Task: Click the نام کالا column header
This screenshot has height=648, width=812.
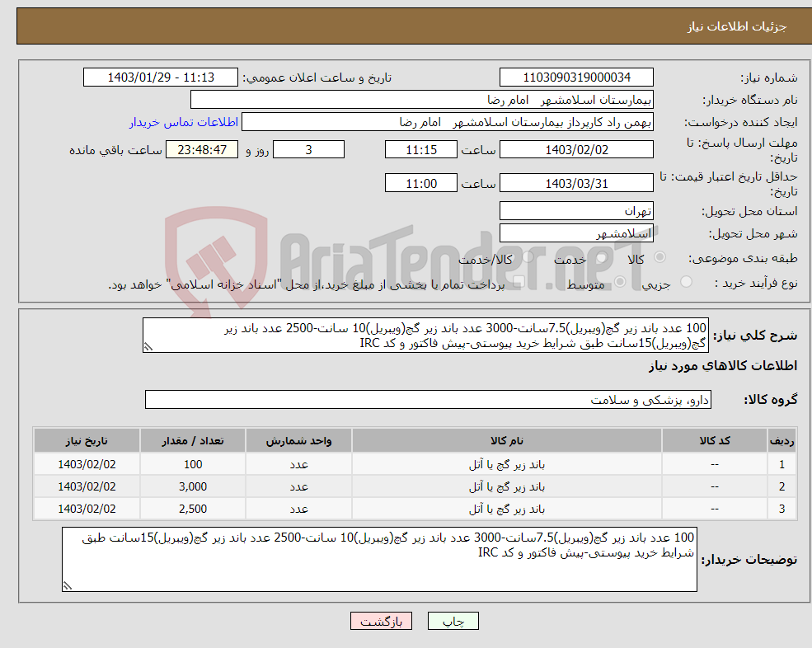Action: 507,440
